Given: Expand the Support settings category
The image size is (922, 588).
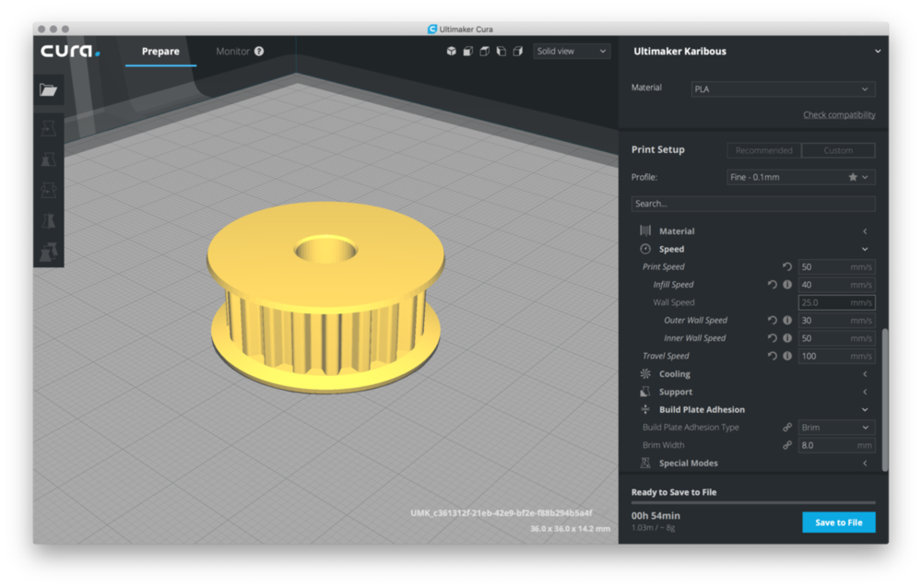Looking at the screenshot, I should 752,392.
